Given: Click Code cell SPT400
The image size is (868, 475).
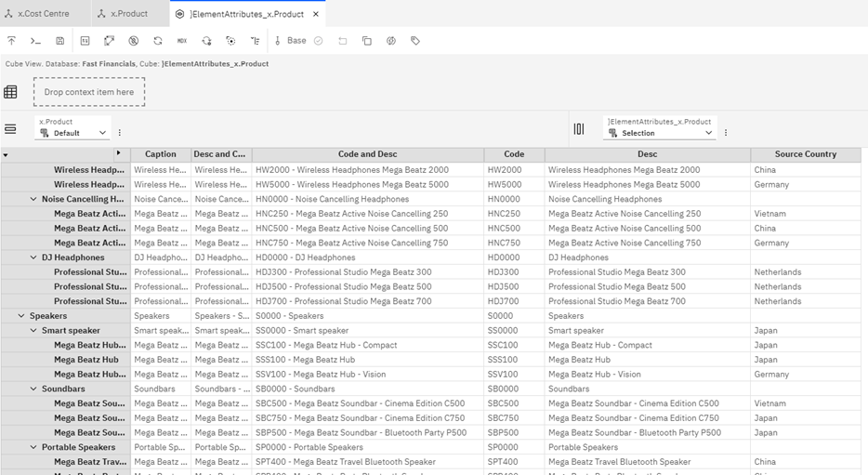Looking at the screenshot, I should click(x=514, y=462).
